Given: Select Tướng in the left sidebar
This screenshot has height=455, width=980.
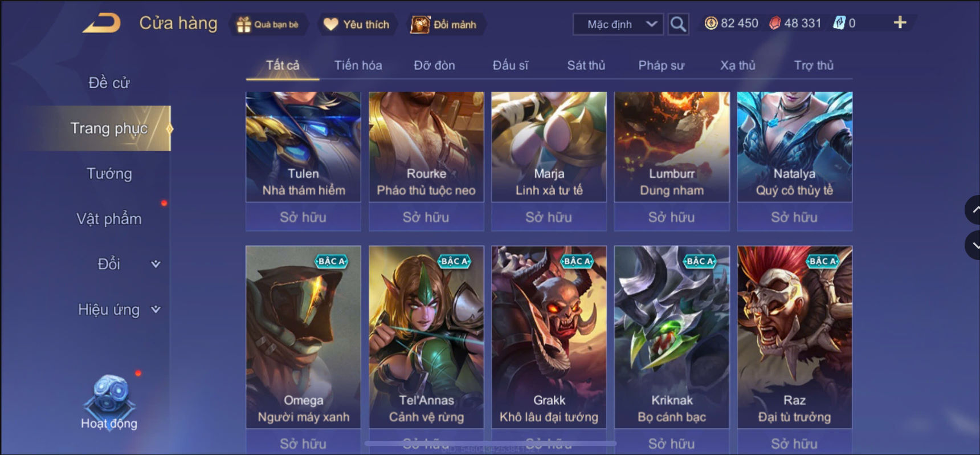Looking at the screenshot, I should coord(109,173).
